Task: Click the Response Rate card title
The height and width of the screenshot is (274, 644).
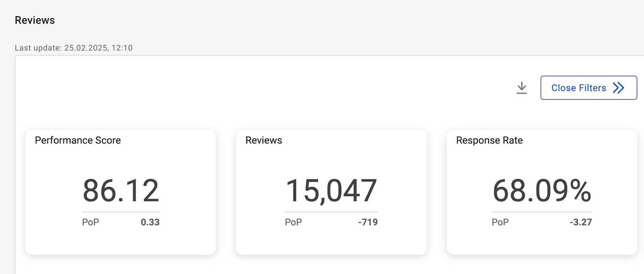Action: click(489, 140)
